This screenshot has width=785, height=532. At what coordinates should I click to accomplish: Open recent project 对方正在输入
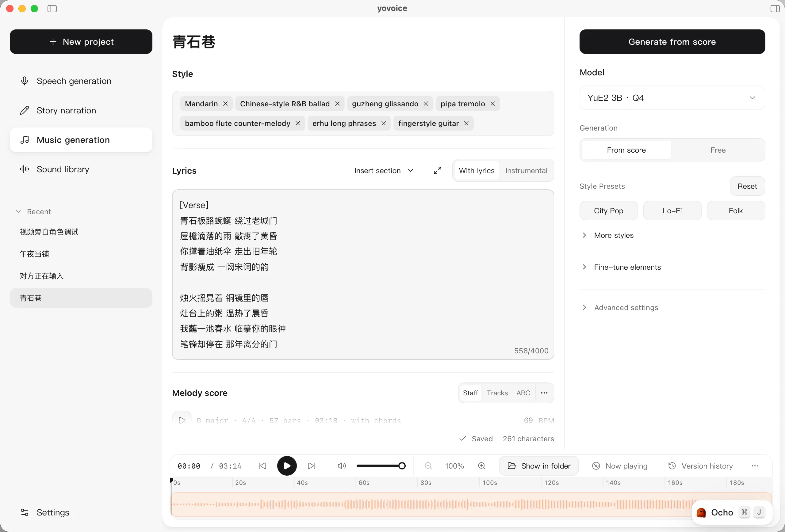[x=81, y=276]
